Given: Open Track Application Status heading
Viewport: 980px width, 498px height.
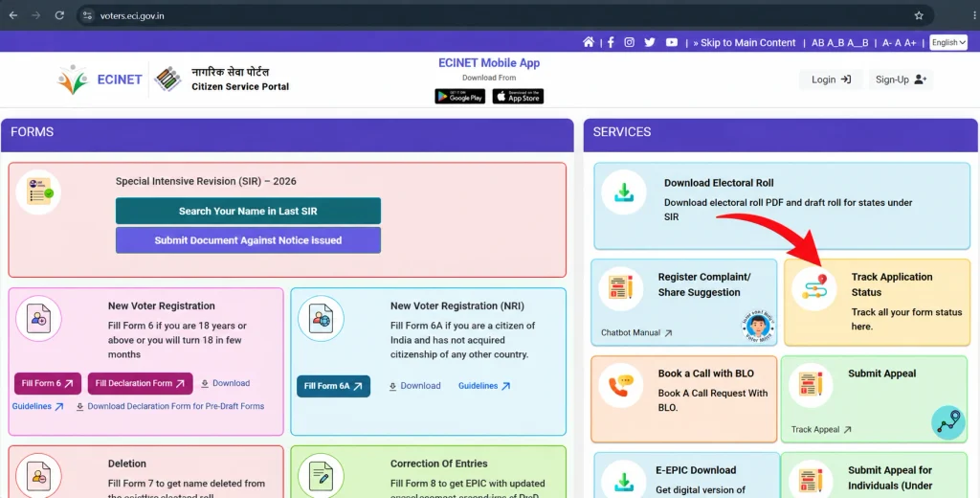Looking at the screenshot, I should (892, 284).
